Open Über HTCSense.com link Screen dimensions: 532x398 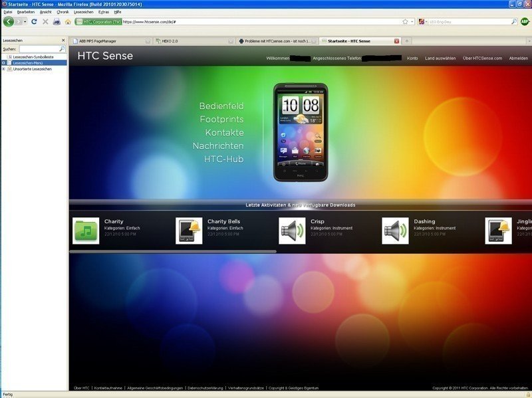click(483, 58)
